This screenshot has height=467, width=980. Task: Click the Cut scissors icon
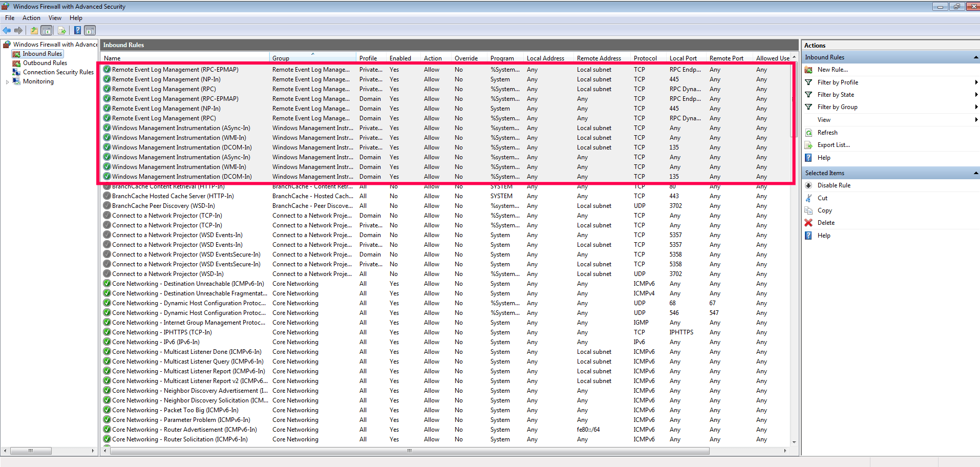tap(808, 198)
